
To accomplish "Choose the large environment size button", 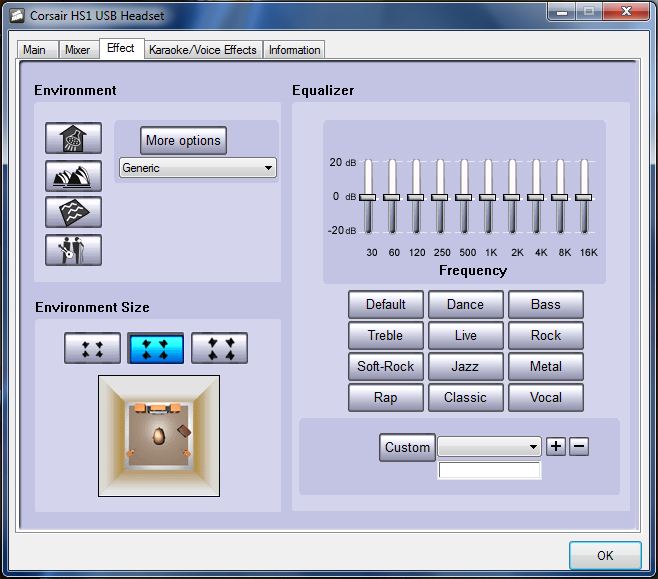I will pyautogui.click(x=219, y=348).
